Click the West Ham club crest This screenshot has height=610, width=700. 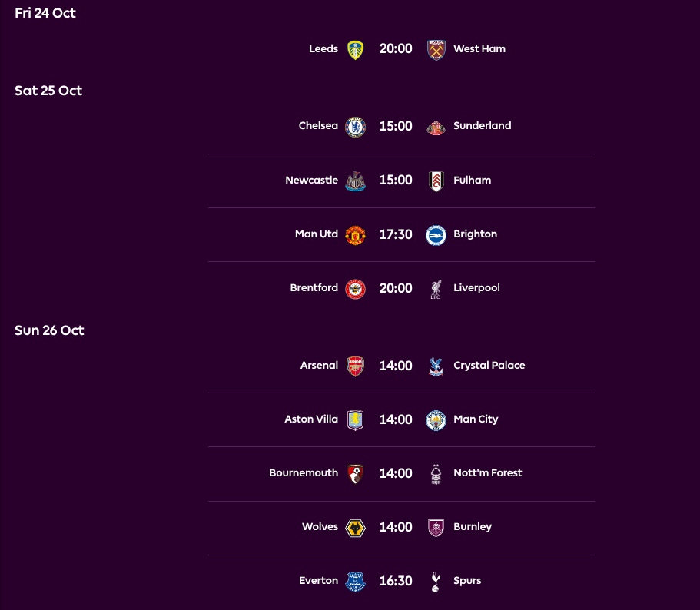(436, 48)
